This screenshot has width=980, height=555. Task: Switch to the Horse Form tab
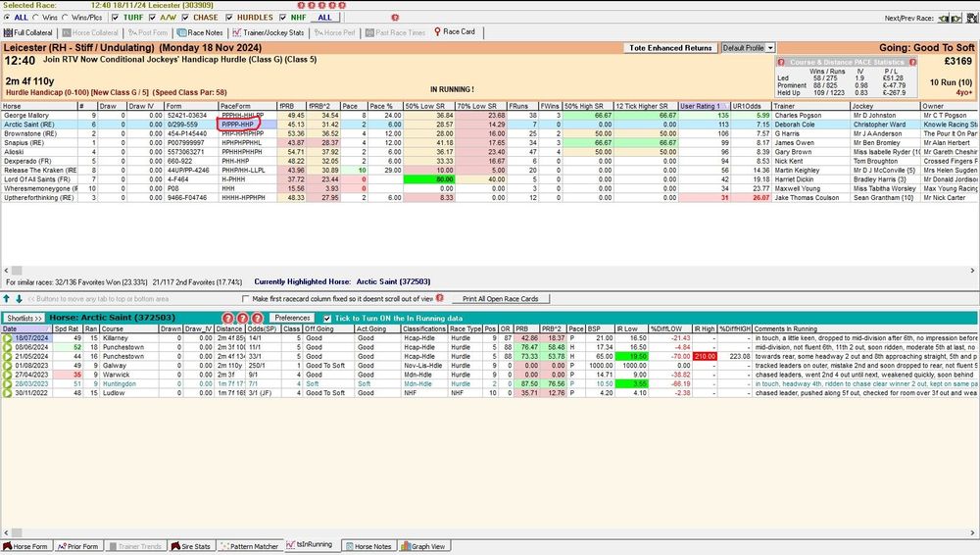click(26, 546)
